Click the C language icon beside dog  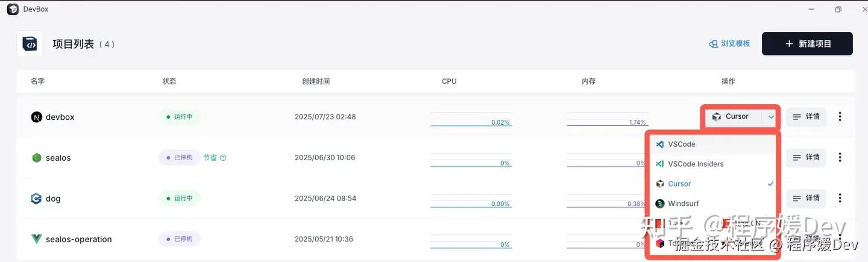pyautogui.click(x=36, y=198)
